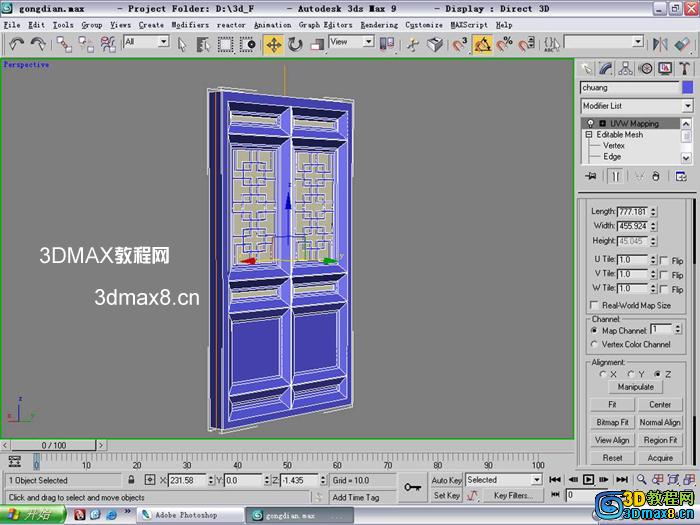Toggle the Percent Snap icon
This screenshot has height=525, width=700.
pyautogui.click(x=504, y=44)
